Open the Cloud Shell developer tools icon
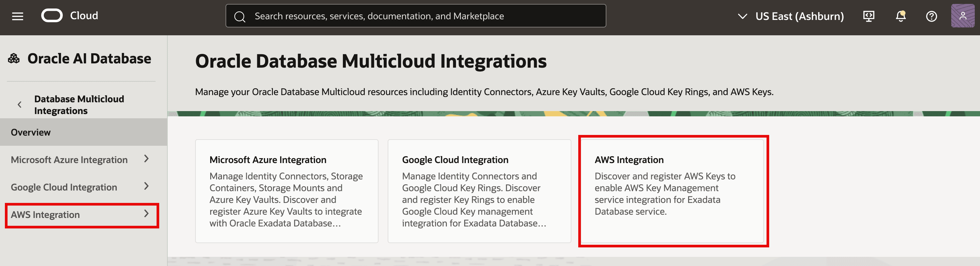The height and width of the screenshot is (266, 980). pos(869,16)
